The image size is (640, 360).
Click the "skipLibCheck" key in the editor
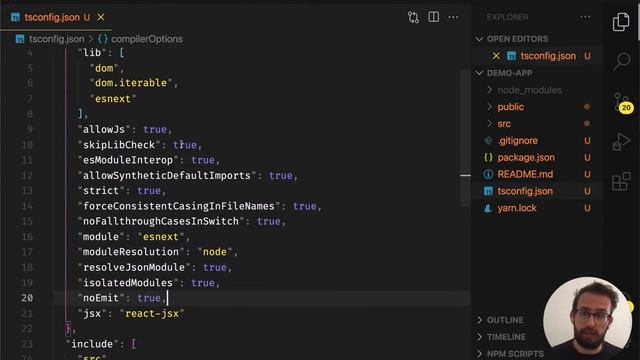[x=119, y=145]
